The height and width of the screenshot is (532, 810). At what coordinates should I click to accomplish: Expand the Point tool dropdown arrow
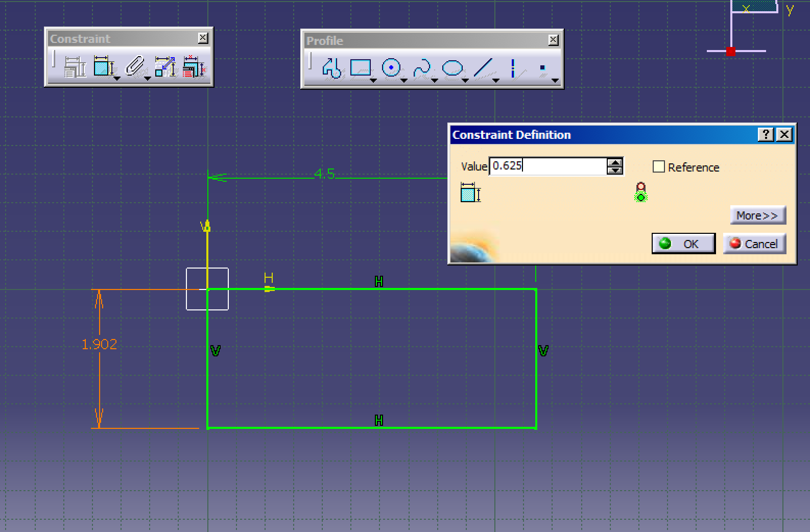[555, 80]
